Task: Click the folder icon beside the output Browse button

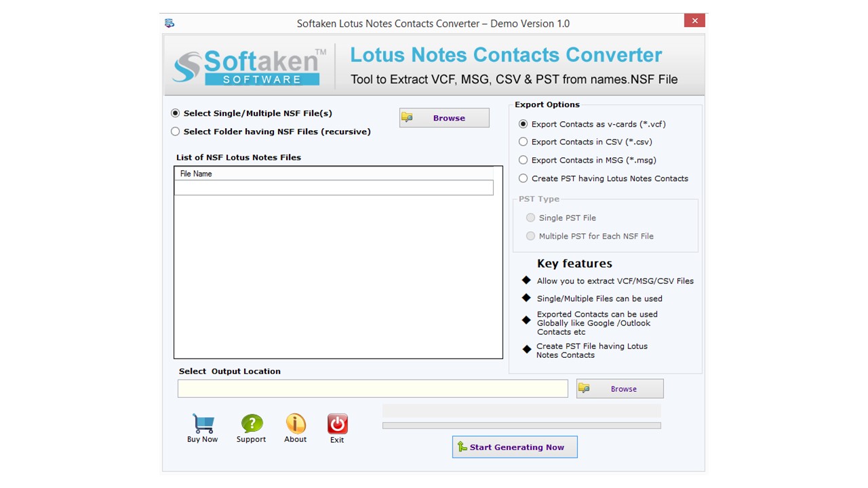Action: coord(585,388)
